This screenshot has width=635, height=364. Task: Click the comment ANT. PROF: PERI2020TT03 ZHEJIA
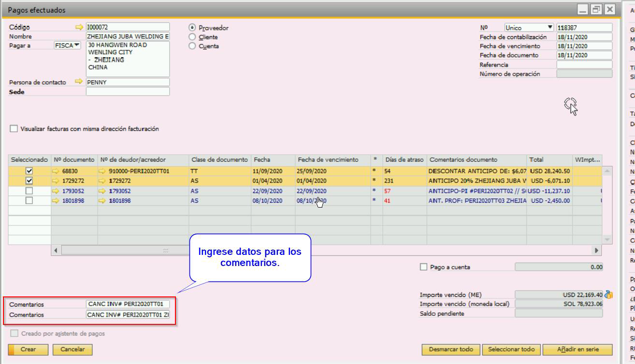477,201
